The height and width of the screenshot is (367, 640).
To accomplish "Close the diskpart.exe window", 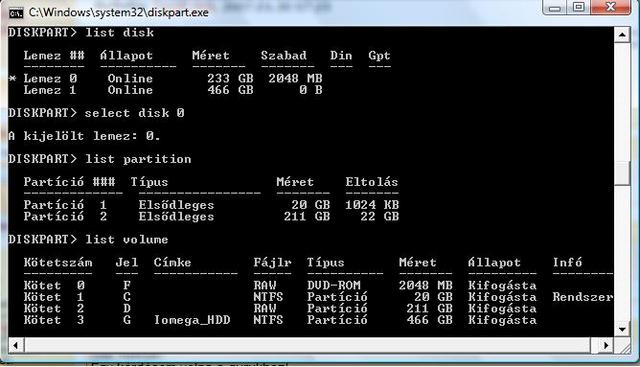I will tap(611, 7).
